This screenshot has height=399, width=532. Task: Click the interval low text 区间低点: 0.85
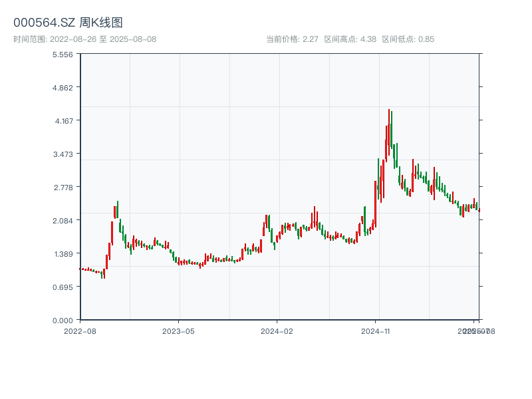click(x=408, y=39)
